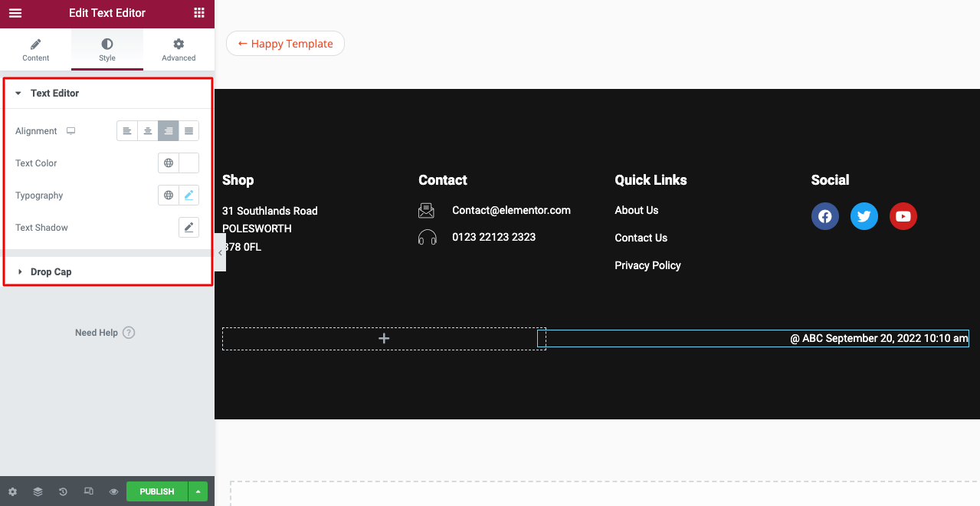Open the Text Shadow editor pencil icon
Viewport: 980px width, 506px height.
(x=188, y=227)
